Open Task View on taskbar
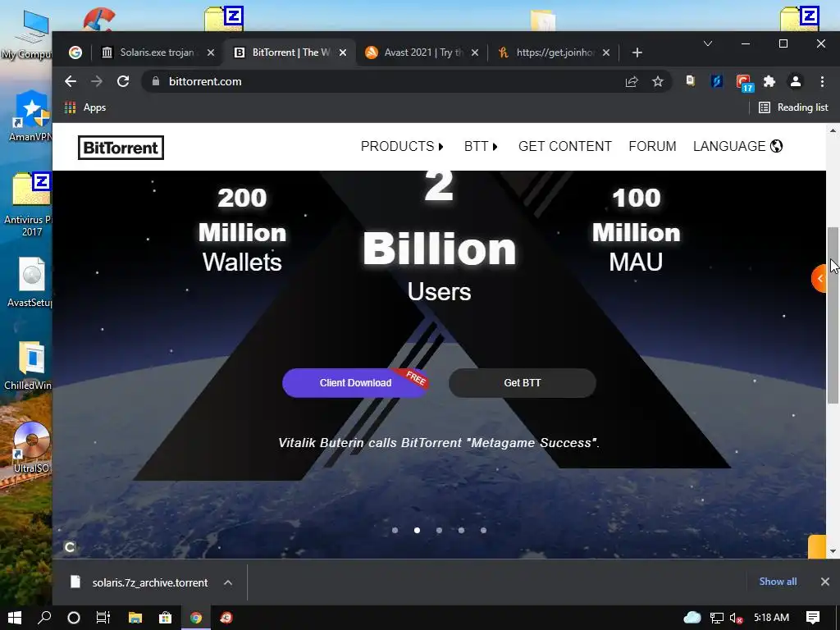This screenshot has width=840, height=630. (x=103, y=618)
